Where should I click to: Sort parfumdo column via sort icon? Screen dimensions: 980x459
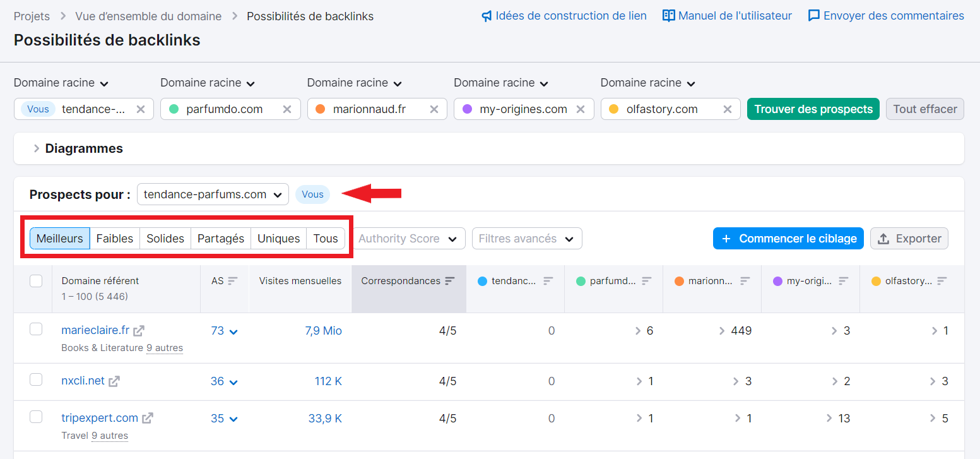(x=647, y=281)
